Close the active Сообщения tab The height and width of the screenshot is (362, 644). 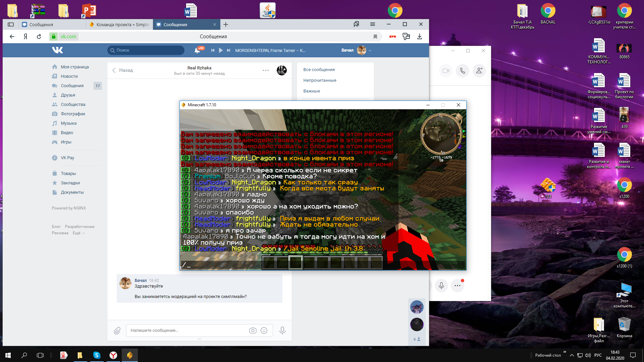point(215,24)
